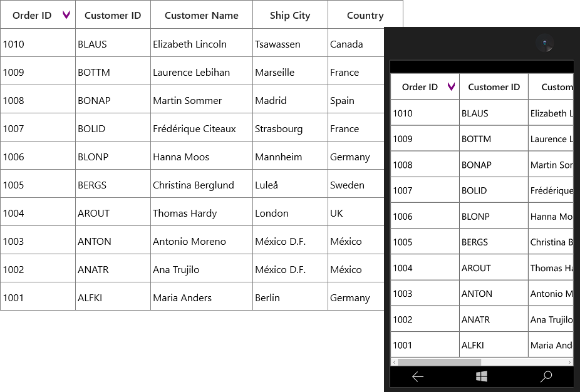
Task: Click the phone scrollbar left arrow
Action: (x=395, y=362)
